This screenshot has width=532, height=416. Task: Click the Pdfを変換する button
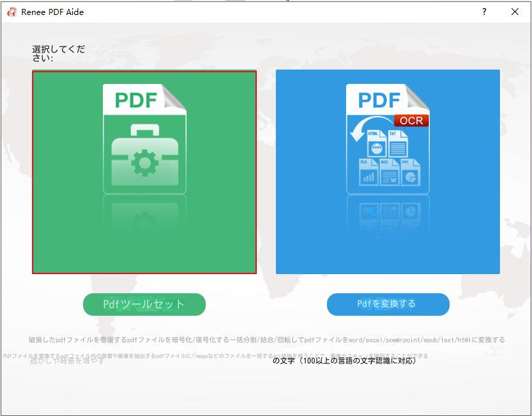click(x=388, y=304)
